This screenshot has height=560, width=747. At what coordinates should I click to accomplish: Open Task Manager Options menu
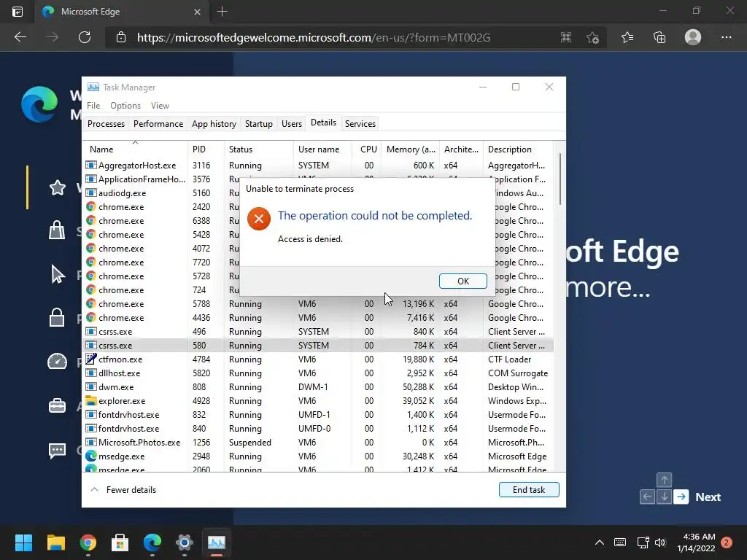tap(125, 106)
